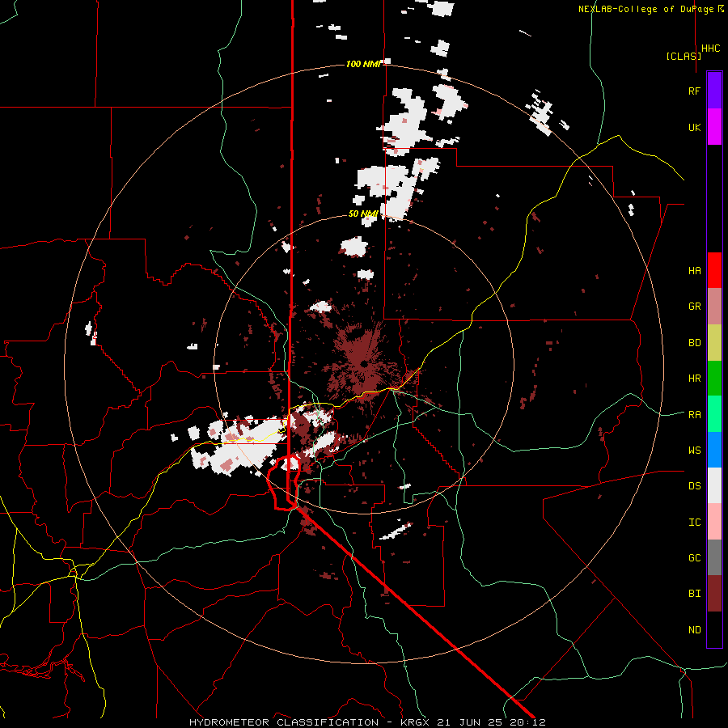
Task: Click the 'GR' legend label
Action: [x=694, y=307]
